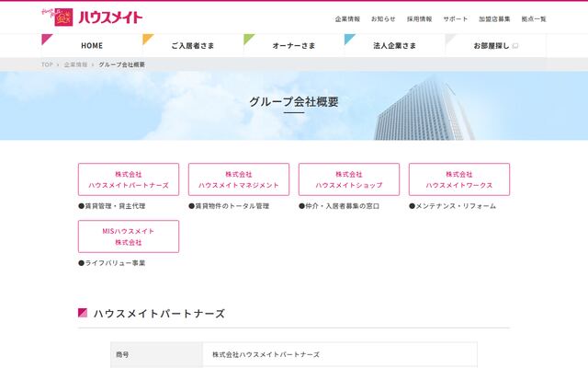The width and height of the screenshot is (588, 368).
Task: Jump to MISハウスメイト株式会社 button
Action: (x=129, y=236)
